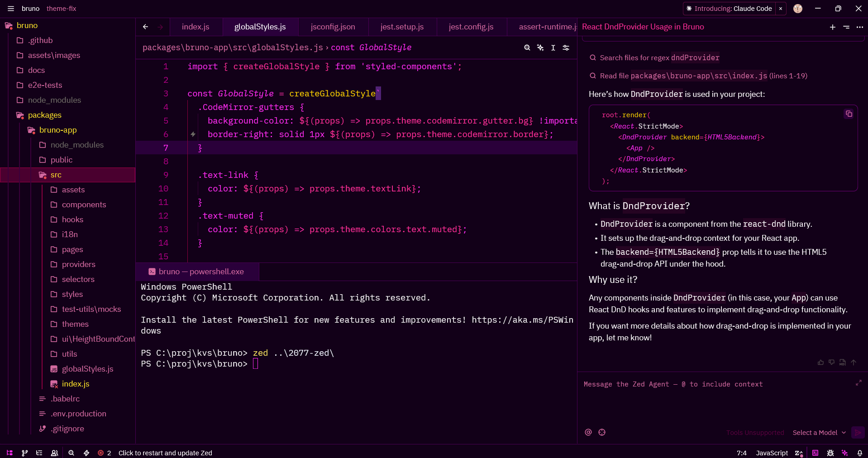Go back using the editor arrow
Screen dimensions: 868x458
[x=145, y=27]
